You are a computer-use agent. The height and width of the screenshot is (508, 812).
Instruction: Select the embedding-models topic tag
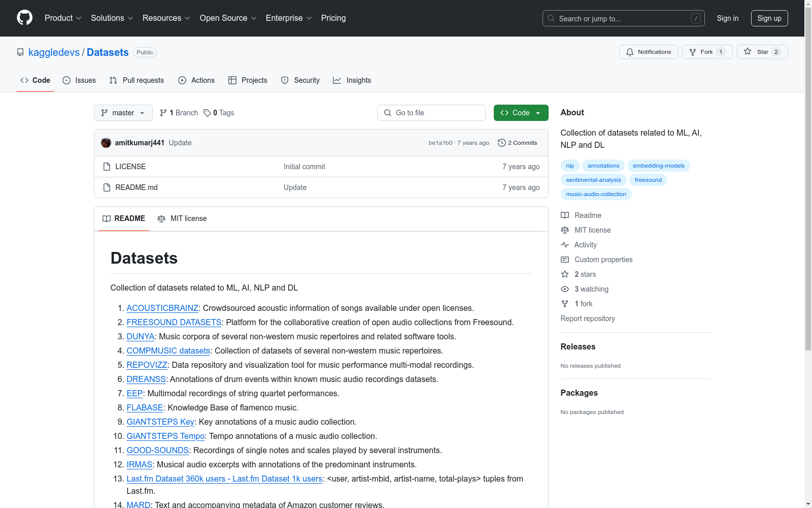click(659, 166)
